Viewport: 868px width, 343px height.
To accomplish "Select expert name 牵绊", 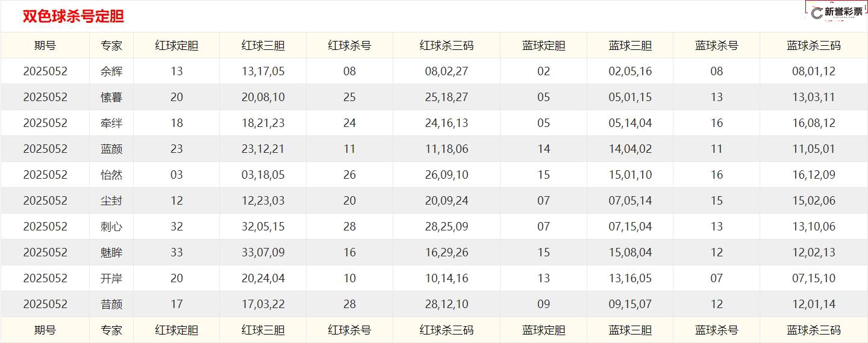I will point(111,123).
